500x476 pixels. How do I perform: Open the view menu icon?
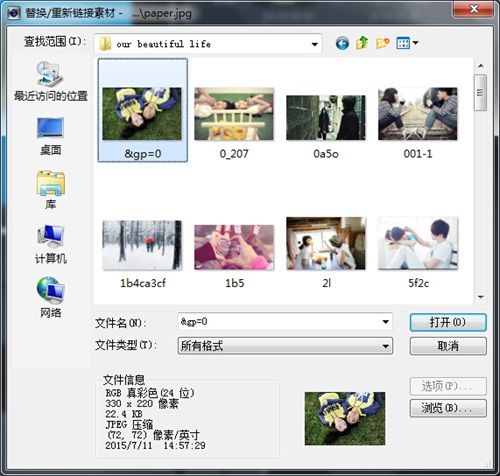[403, 43]
